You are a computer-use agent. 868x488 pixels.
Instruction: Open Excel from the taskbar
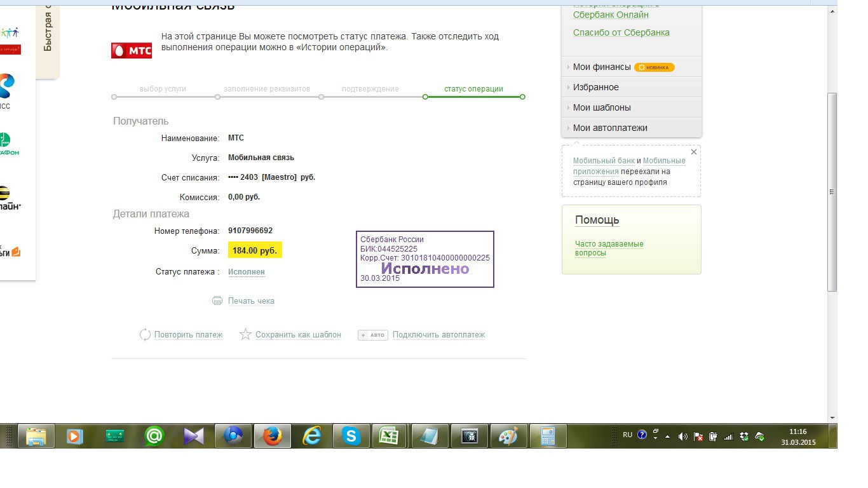[389, 436]
